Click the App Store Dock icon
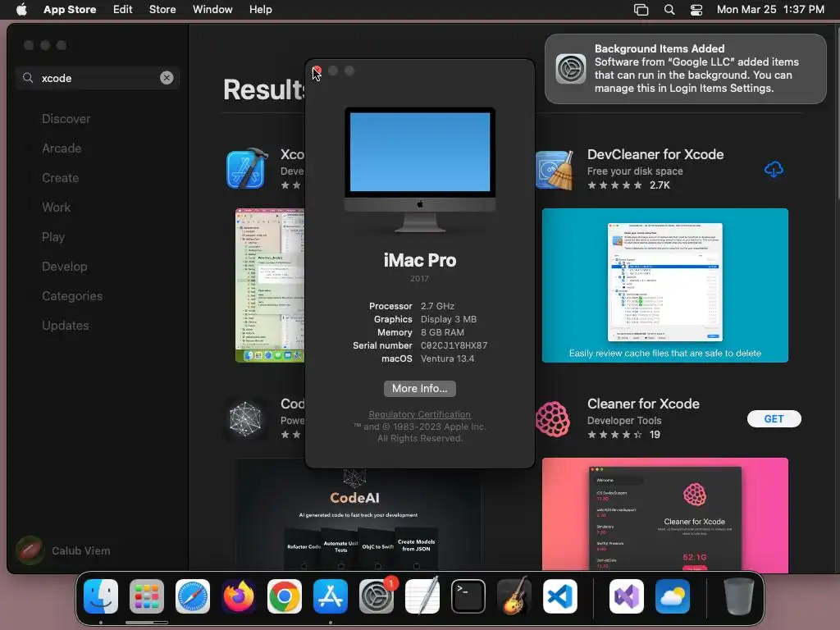Viewport: 840px width, 630px height. click(331, 596)
